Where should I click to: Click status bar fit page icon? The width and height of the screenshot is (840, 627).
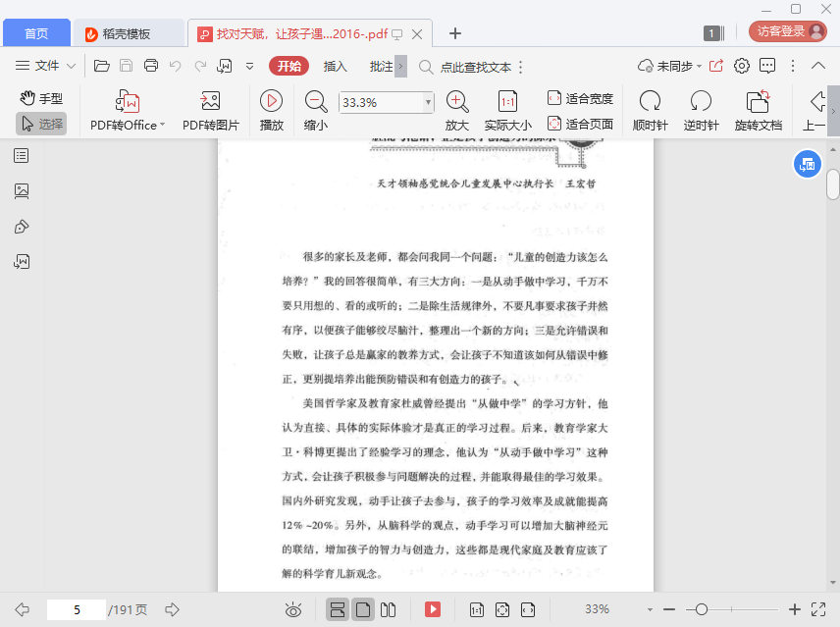pyautogui.click(x=502, y=609)
